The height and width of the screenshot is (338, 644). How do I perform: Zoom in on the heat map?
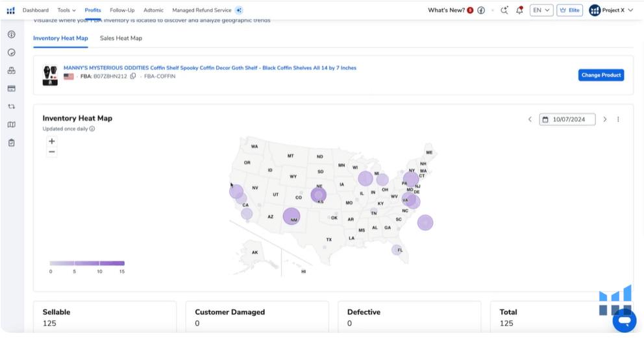click(x=52, y=141)
